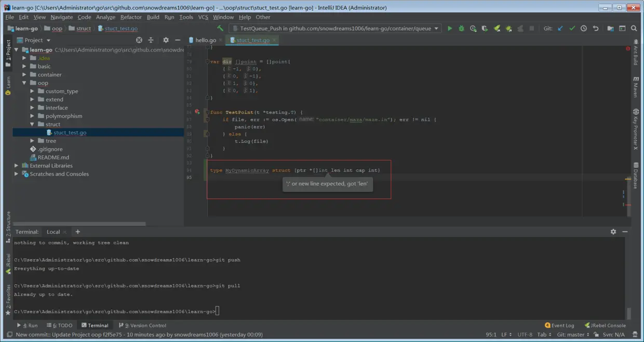This screenshot has height=342, width=644.
Task: Expand the container folder
Action: (x=24, y=75)
